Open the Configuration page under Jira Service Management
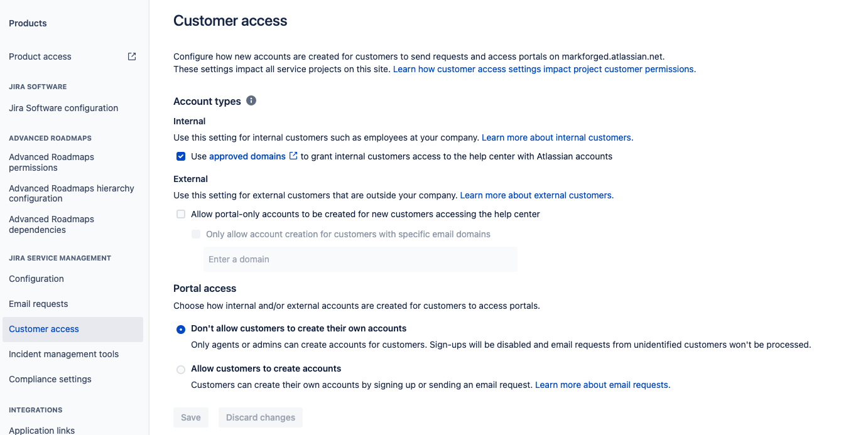The height and width of the screenshot is (435, 868). 36,278
